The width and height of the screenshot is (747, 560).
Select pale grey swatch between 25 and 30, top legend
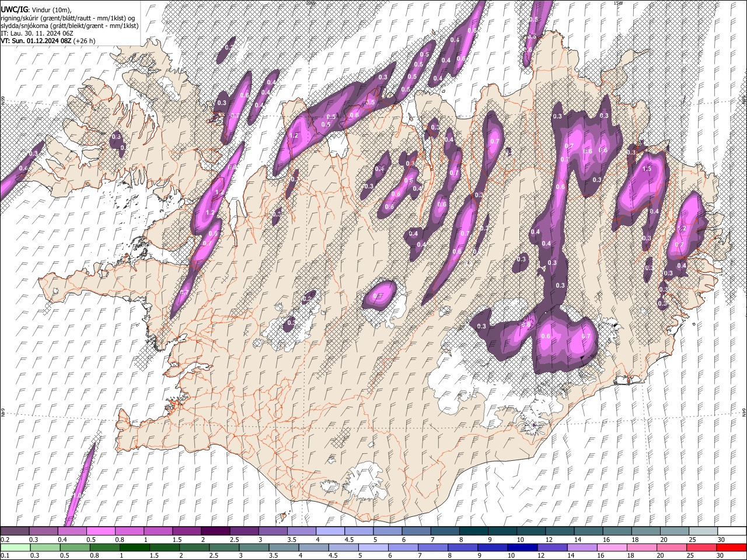point(704,531)
